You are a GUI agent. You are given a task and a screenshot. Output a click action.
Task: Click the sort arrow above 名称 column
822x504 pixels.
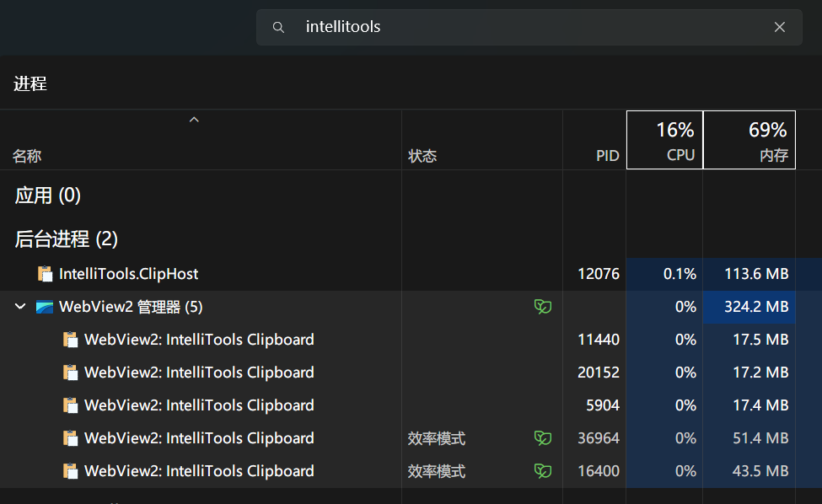194,120
